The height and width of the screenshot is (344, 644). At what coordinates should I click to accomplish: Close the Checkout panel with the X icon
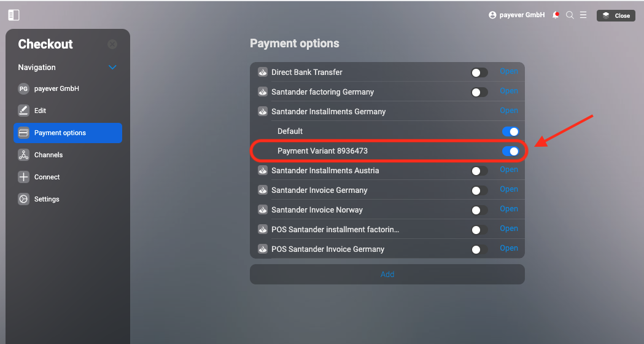pos(112,44)
